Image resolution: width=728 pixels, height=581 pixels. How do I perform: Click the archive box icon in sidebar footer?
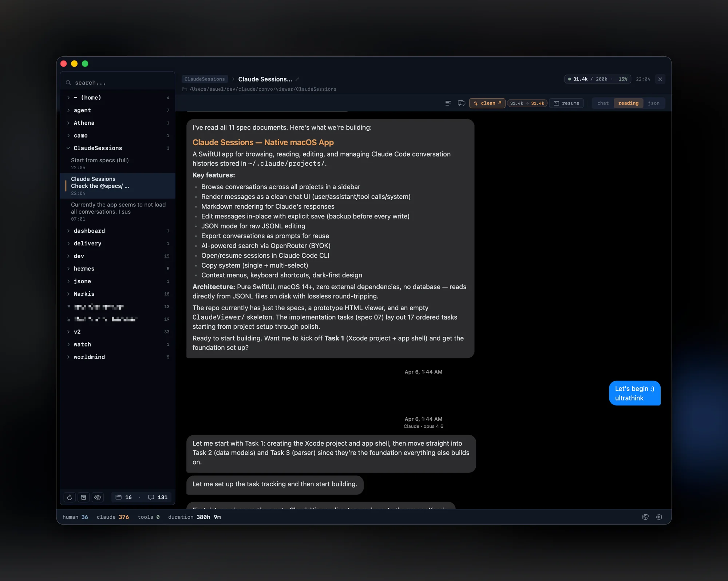(x=84, y=497)
